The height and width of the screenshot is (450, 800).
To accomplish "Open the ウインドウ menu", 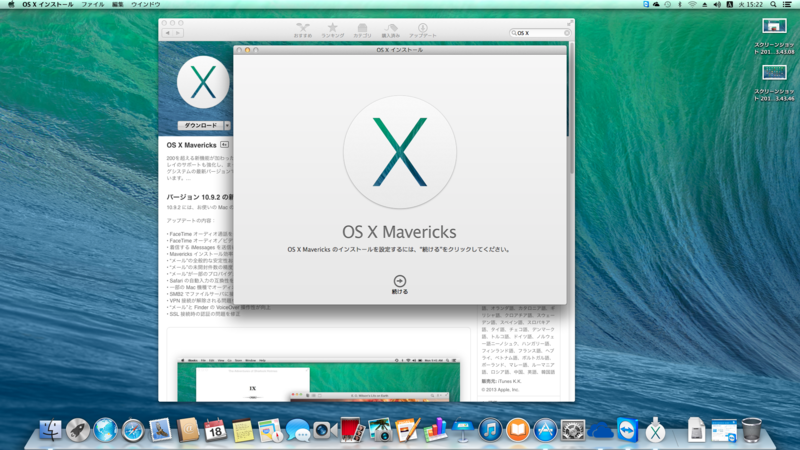I will point(145,4).
